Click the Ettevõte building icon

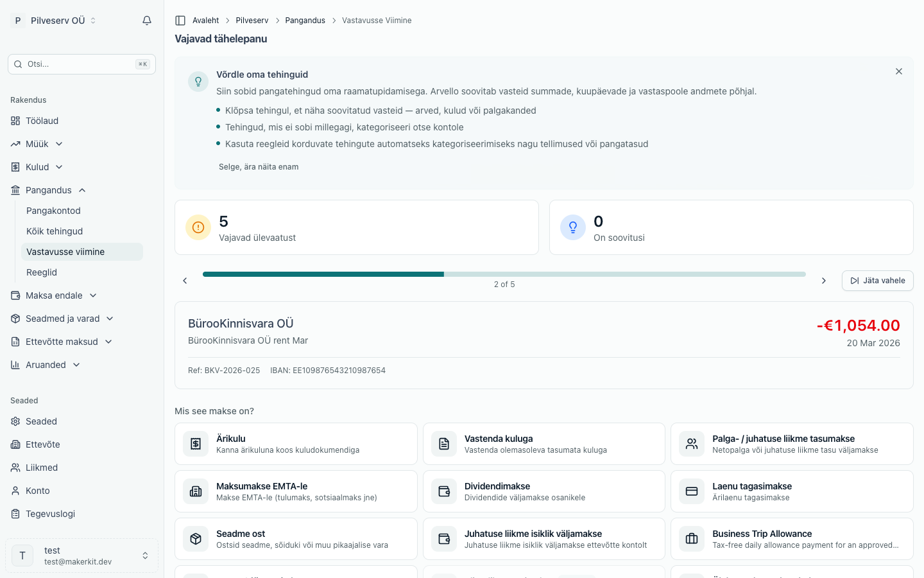click(15, 444)
